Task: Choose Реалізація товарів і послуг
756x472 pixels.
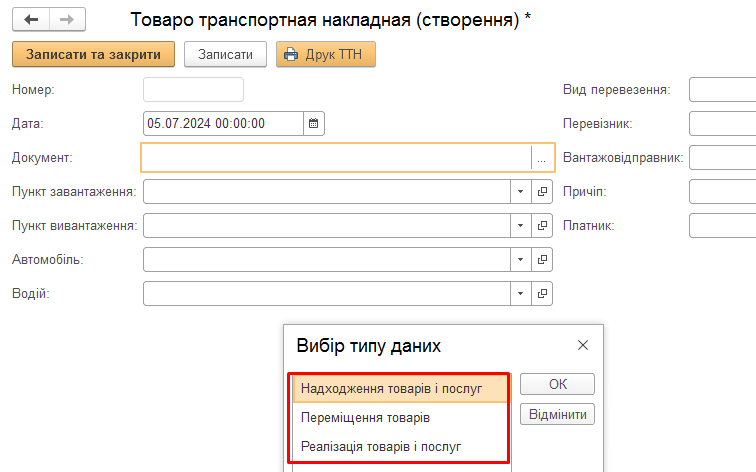Action: click(380, 446)
